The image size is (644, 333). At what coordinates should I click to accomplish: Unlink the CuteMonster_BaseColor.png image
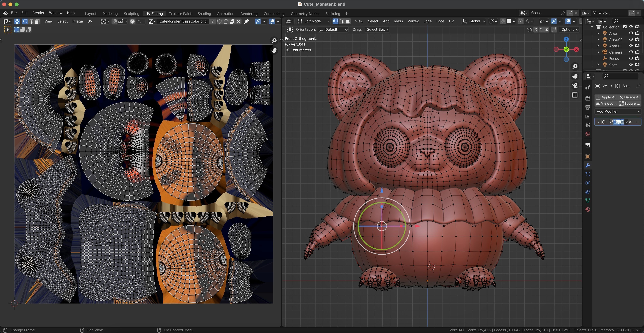click(238, 21)
